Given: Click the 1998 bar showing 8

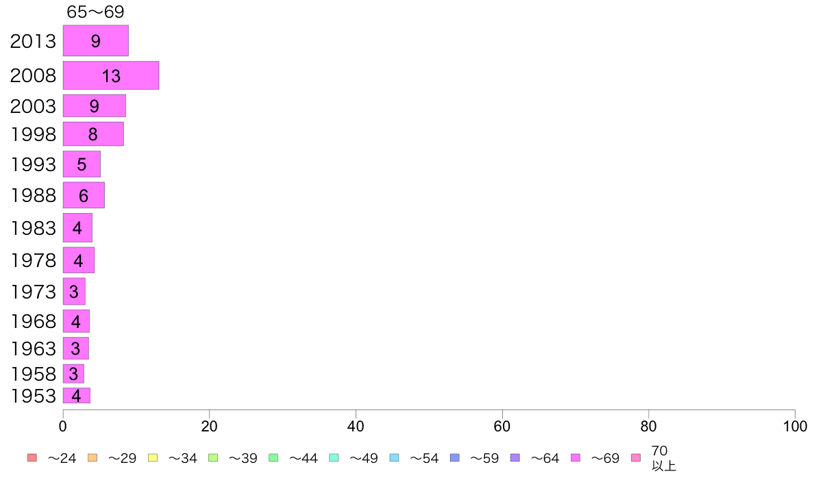Looking at the screenshot, I should [93, 134].
